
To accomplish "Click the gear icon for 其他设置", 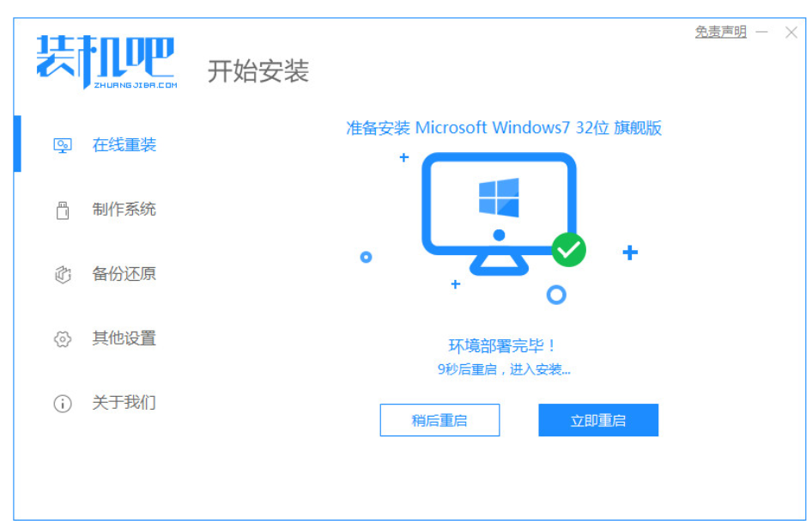I will (63, 339).
